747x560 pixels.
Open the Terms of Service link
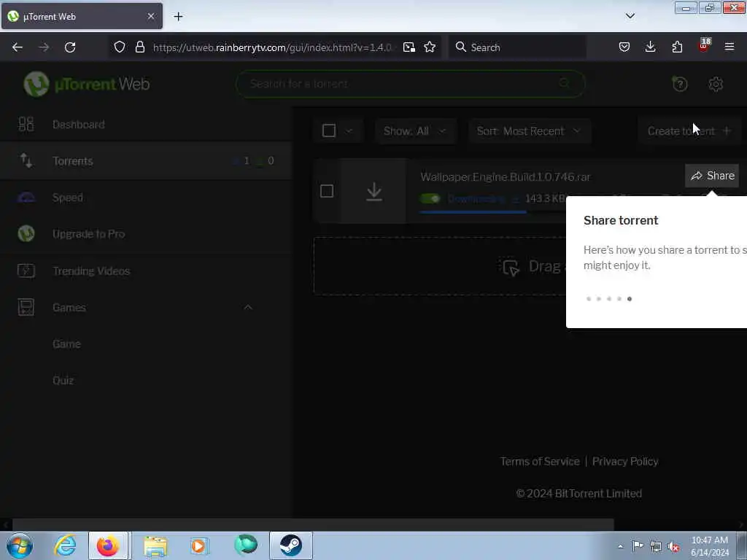tap(540, 462)
